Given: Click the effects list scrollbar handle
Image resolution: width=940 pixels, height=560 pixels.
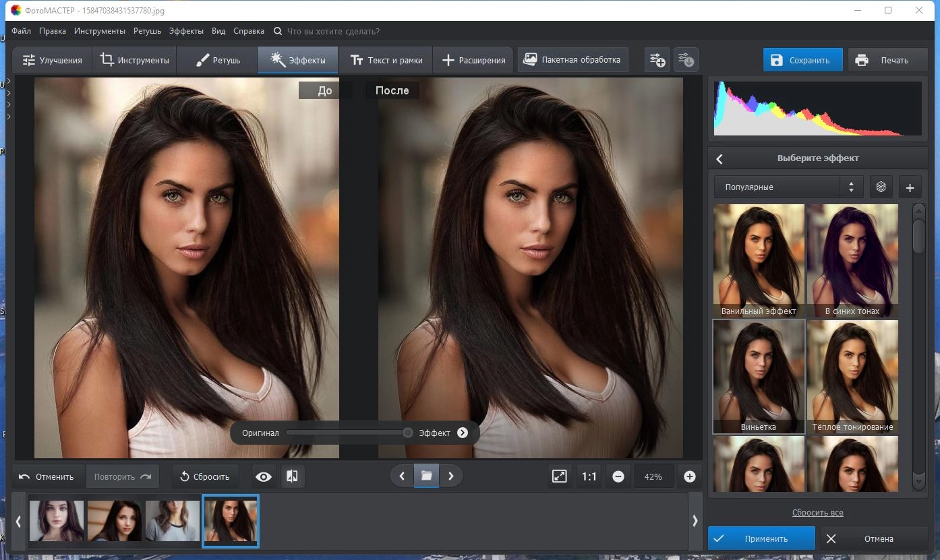Looking at the screenshot, I should pos(919,236).
